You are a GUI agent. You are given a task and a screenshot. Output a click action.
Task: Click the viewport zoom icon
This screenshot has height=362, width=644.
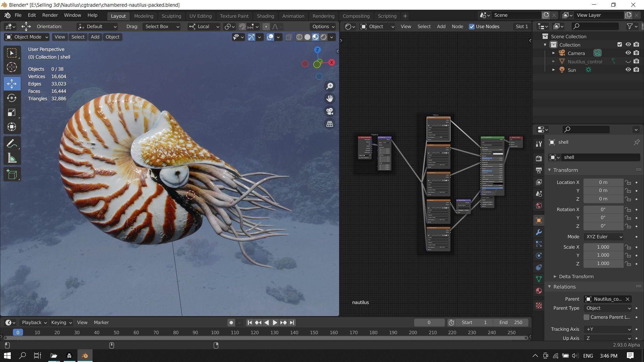pos(330,86)
